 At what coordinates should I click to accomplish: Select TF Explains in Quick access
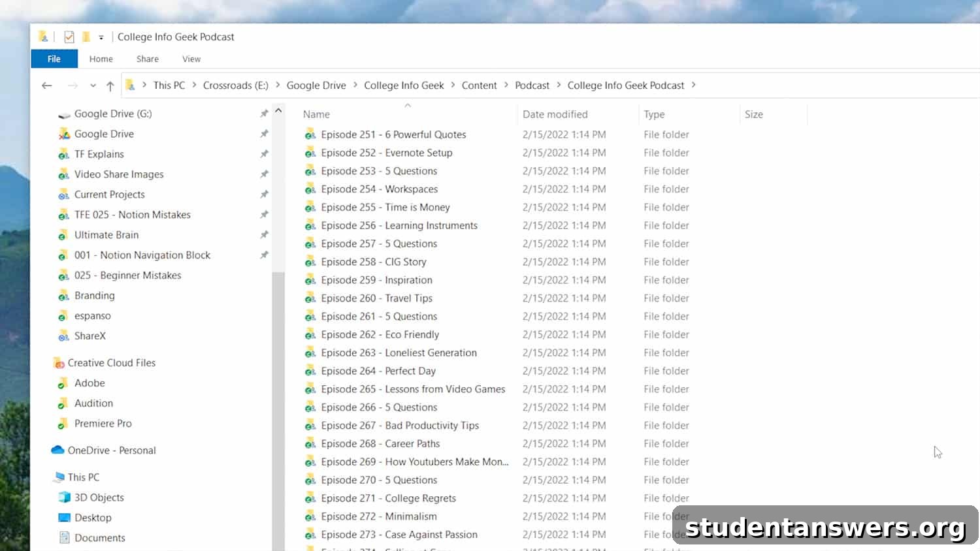99,154
